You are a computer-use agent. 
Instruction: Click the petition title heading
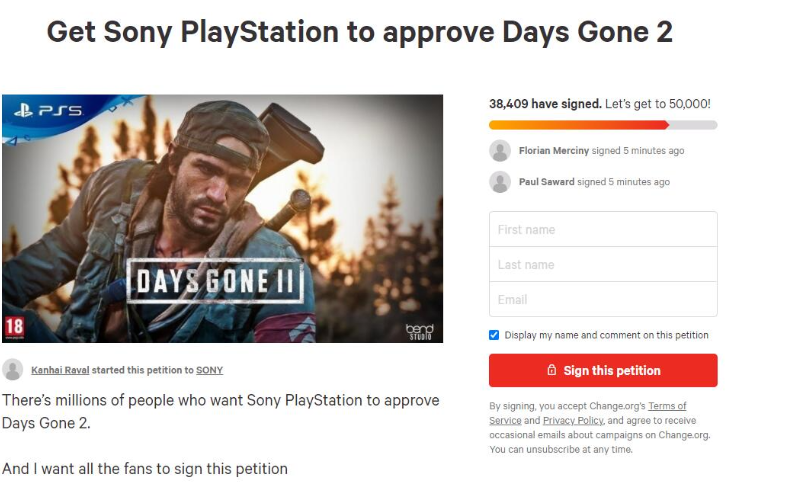(x=360, y=32)
